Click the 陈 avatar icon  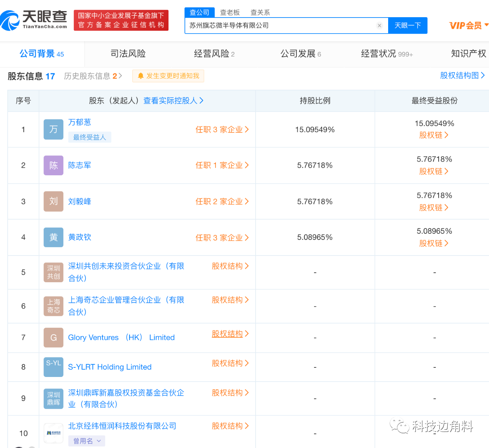coord(53,165)
